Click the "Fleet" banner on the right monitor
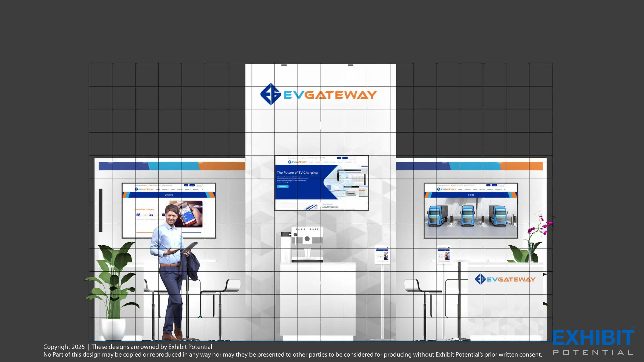 [471, 195]
